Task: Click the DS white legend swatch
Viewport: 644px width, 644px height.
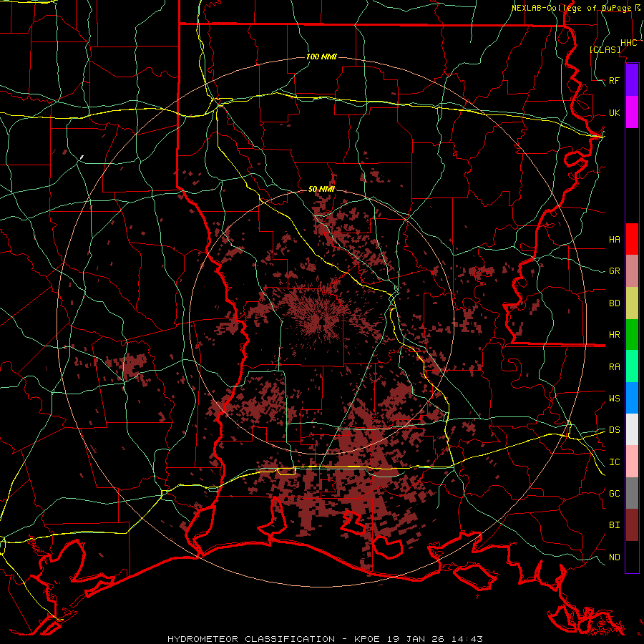Action: coord(632,429)
